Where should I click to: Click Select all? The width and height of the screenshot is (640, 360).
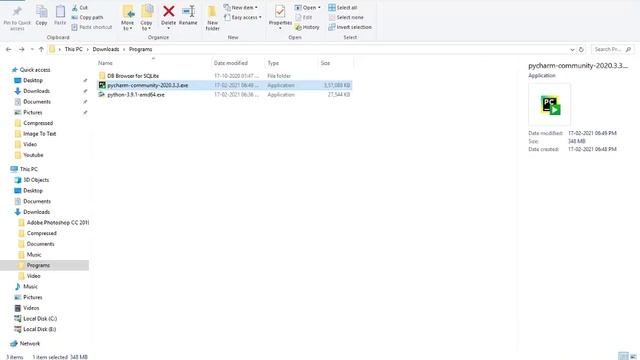coord(343,8)
